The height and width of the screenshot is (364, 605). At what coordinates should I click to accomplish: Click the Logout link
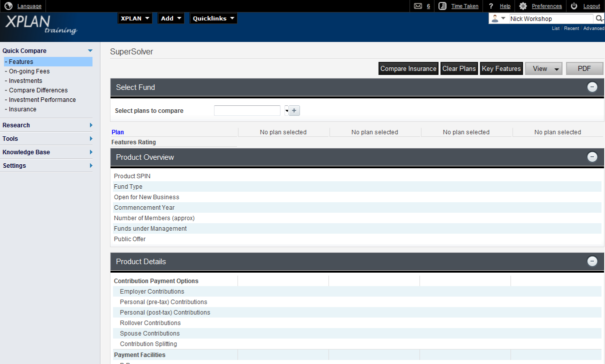591,6
